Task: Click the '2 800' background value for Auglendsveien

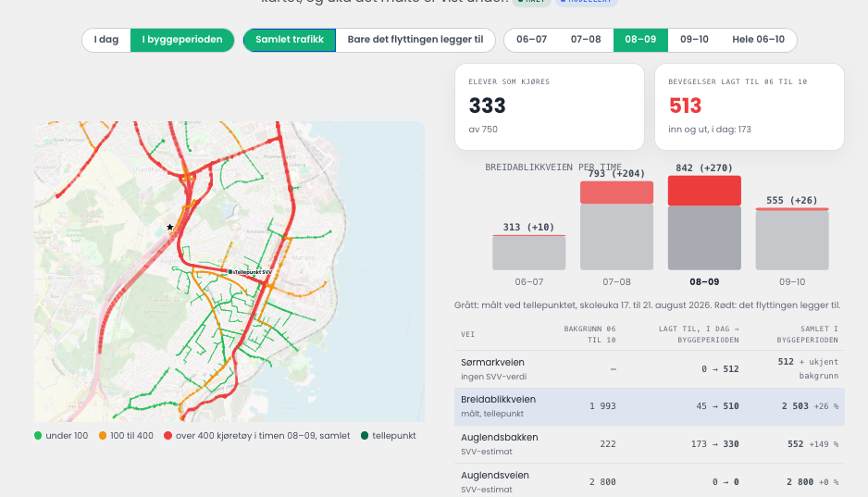Action: (x=602, y=482)
